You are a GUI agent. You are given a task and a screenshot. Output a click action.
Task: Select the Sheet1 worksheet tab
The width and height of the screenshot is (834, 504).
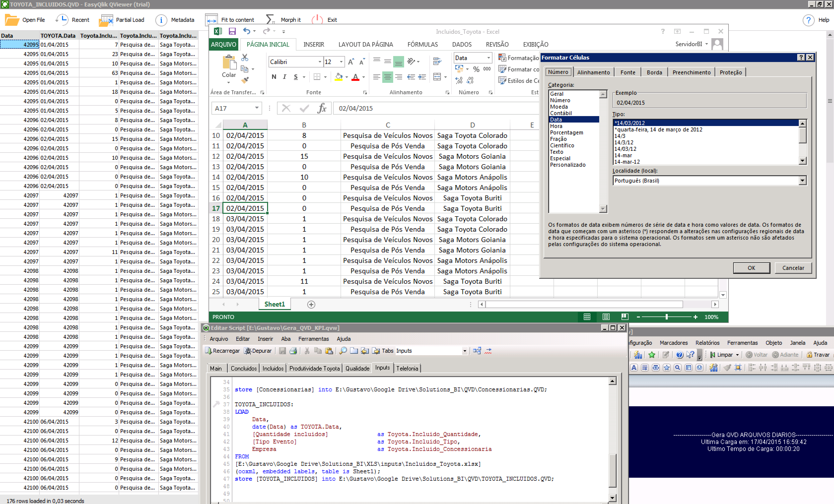[x=275, y=304]
